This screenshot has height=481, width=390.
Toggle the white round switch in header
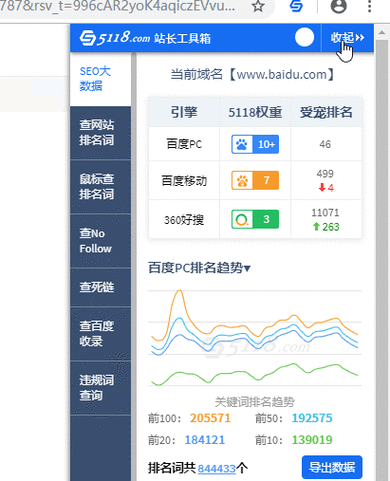click(x=304, y=37)
